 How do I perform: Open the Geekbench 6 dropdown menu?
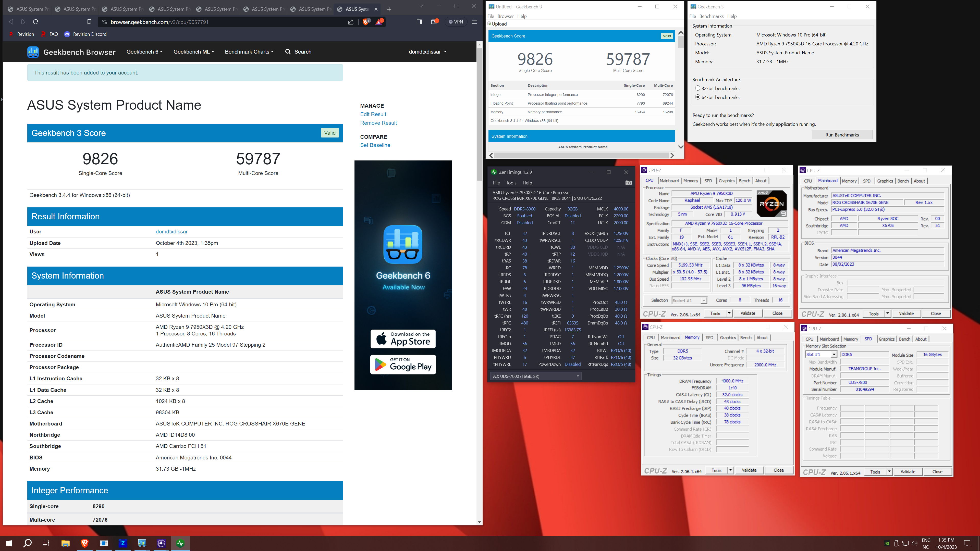(x=144, y=52)
